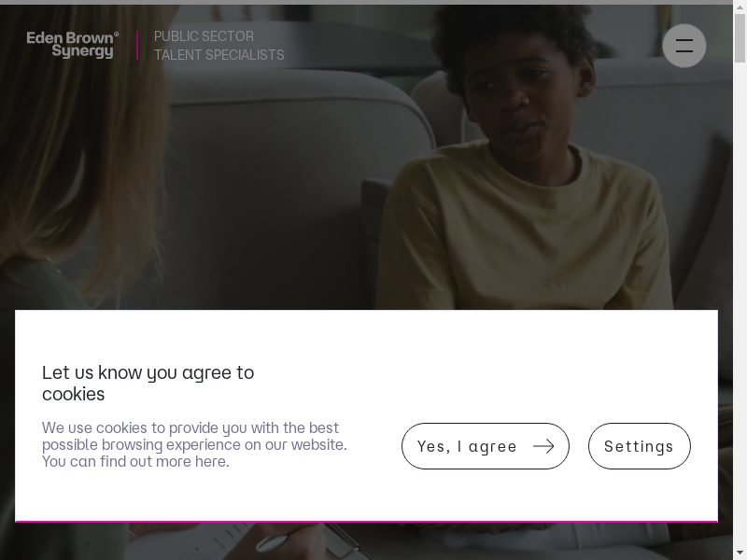Open cookie Settings button
747x560 pixels.
640,446
